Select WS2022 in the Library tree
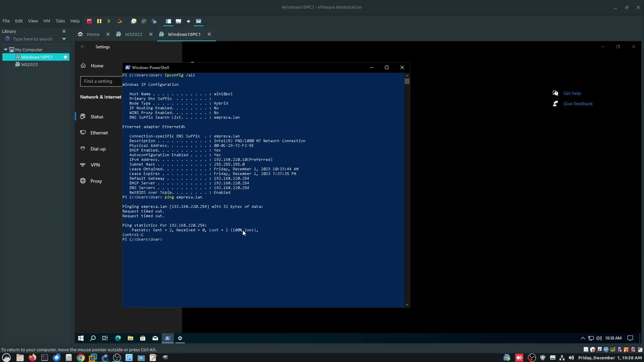This screenshot has width=644, height=362. point(29,64)
